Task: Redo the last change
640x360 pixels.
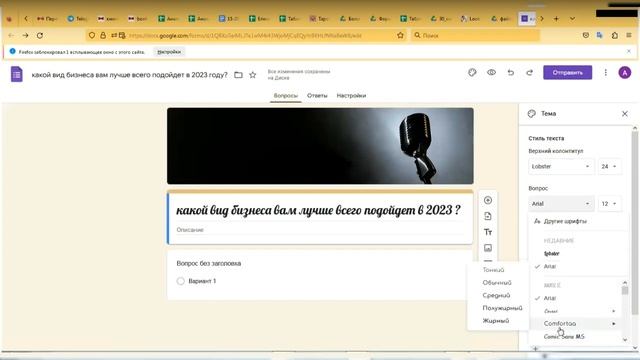Action: (x=529, y=73)
